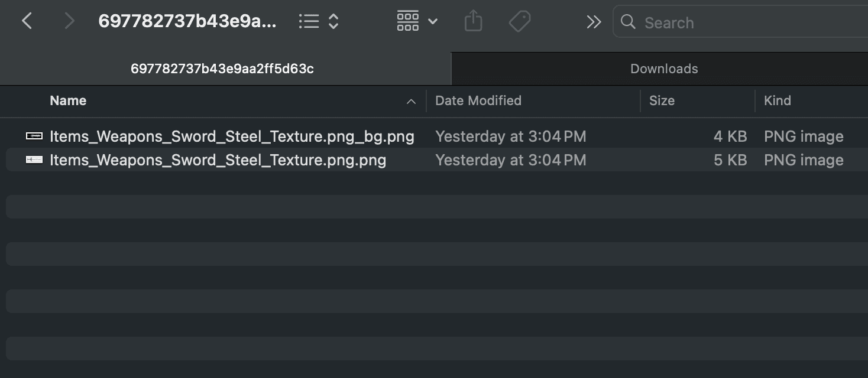Click the Date Modified column header

(478, 100)
